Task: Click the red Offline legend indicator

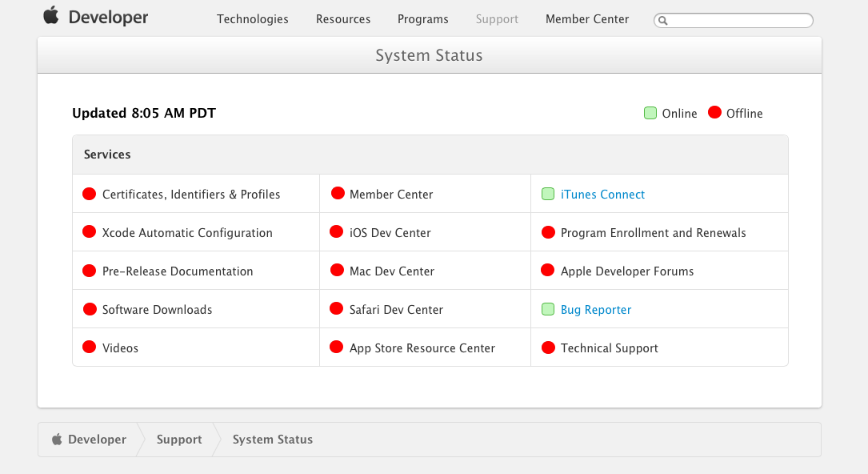Action: point(715,113)
